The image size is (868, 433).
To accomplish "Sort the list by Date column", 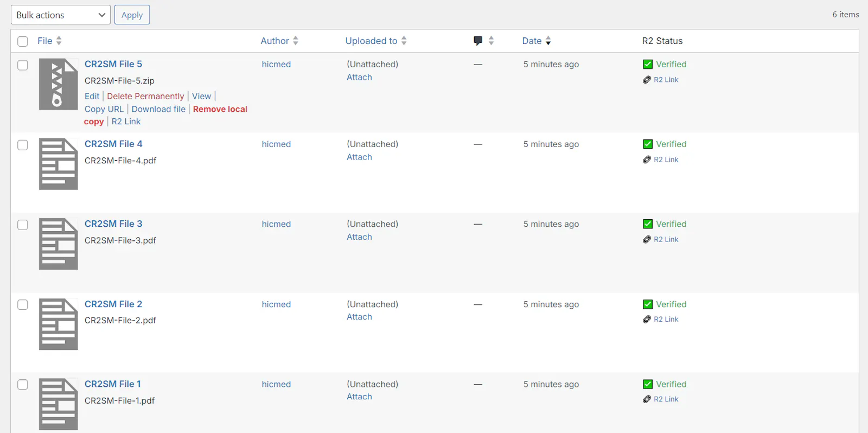I will 532,41.
